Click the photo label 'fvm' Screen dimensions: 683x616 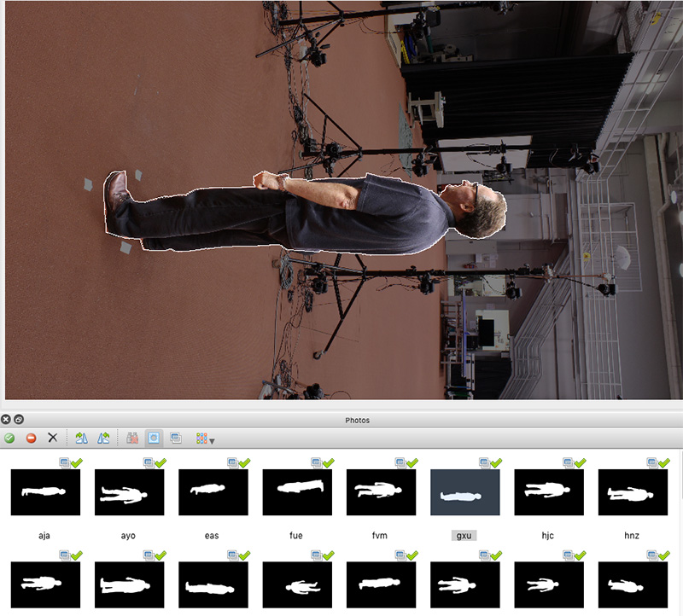pos(379,536)
